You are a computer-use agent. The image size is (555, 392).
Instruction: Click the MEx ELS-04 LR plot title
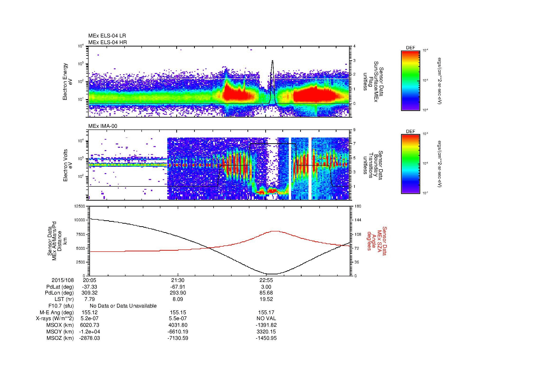pos(107,36)
